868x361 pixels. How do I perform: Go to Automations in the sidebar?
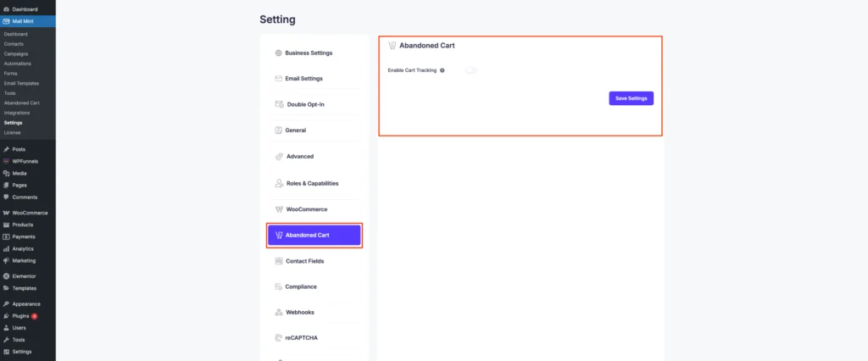coord(18,64)
